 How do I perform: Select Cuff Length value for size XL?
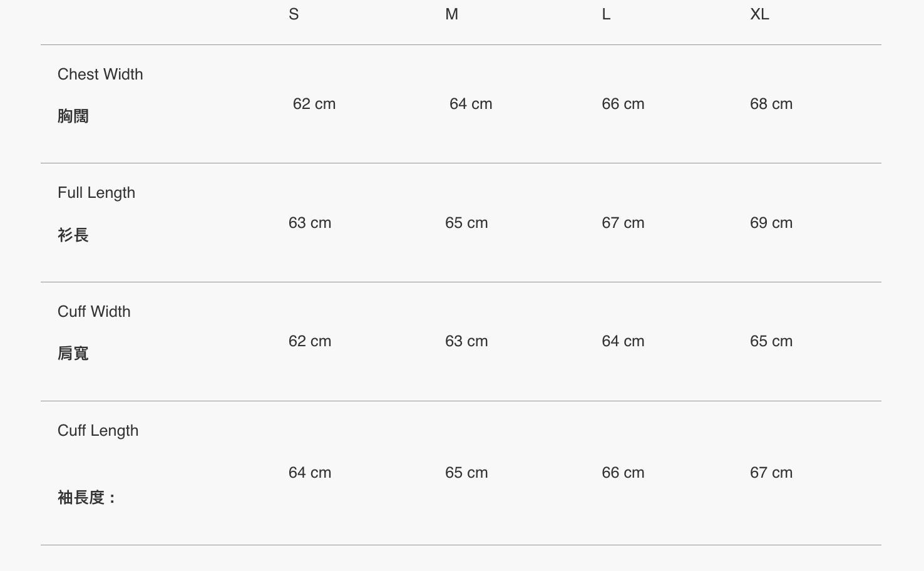point(771,473)
